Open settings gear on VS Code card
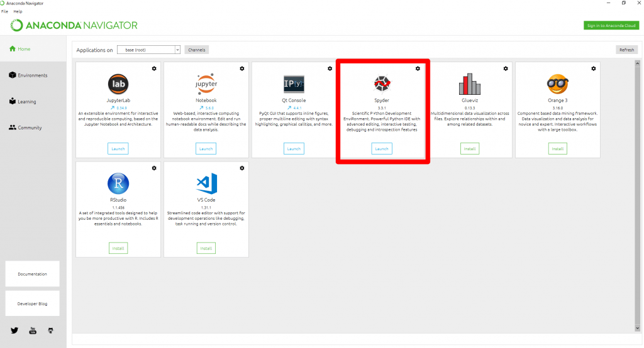The height and width of the screenshot is (348, 644). point(242,168)
